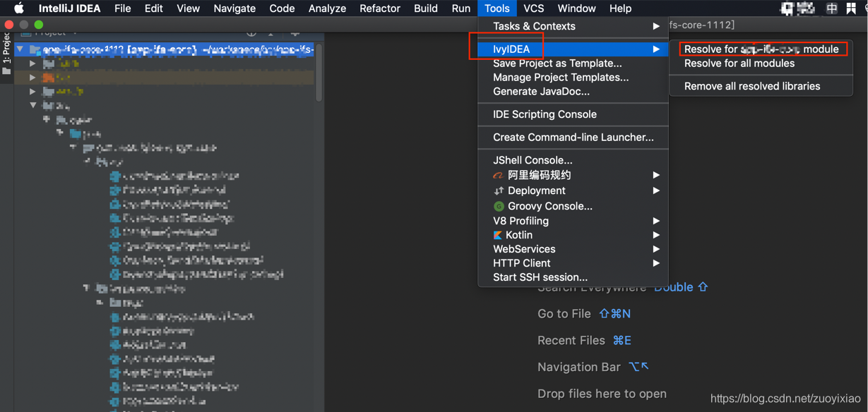Choose Create Command-line Launcher...

click(x=573, y=138)
